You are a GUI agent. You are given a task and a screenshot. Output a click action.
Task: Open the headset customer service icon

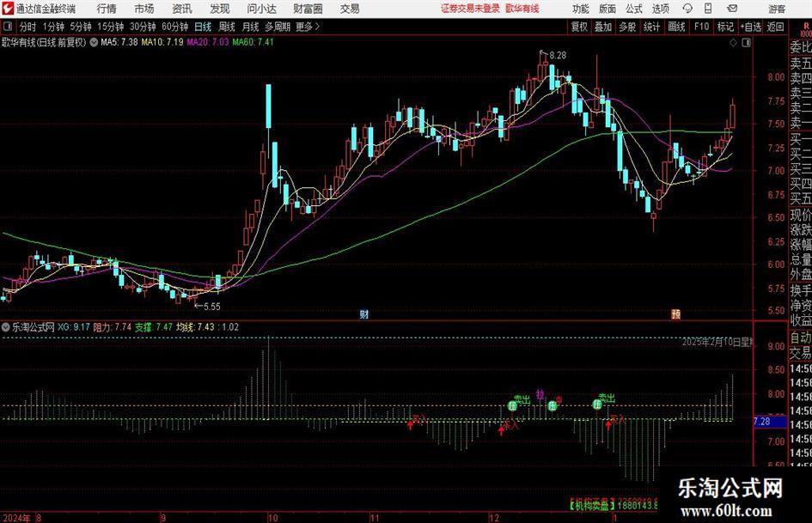click(687, 9)
